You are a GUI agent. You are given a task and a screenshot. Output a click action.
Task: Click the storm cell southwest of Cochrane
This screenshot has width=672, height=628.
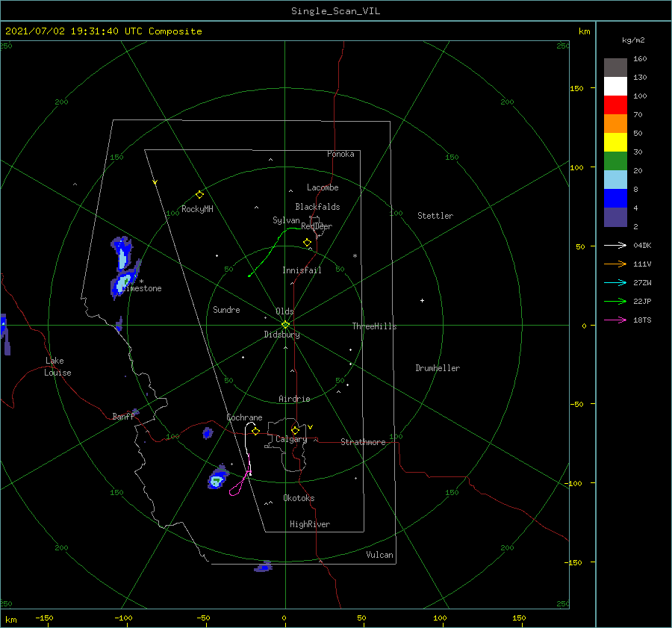pos(218,479)
